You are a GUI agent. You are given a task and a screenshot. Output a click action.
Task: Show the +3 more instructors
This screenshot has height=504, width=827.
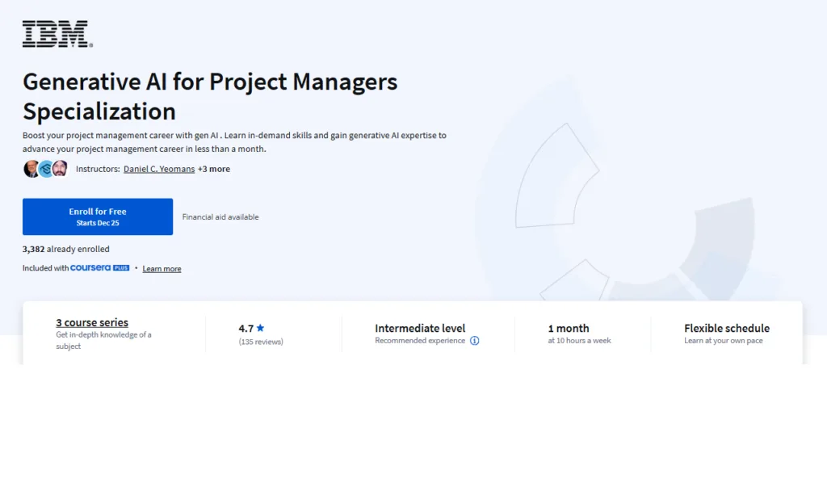coord(213,170)
